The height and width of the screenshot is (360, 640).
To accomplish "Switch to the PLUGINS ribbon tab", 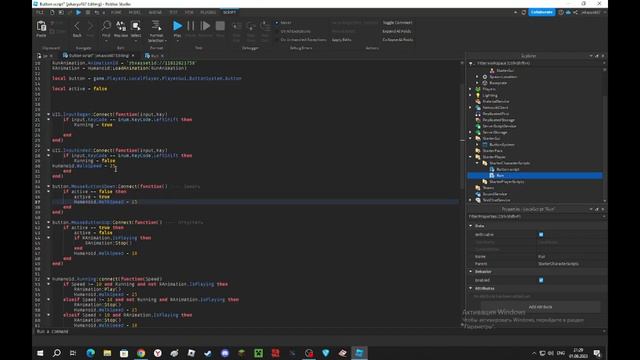I will 208,12.
